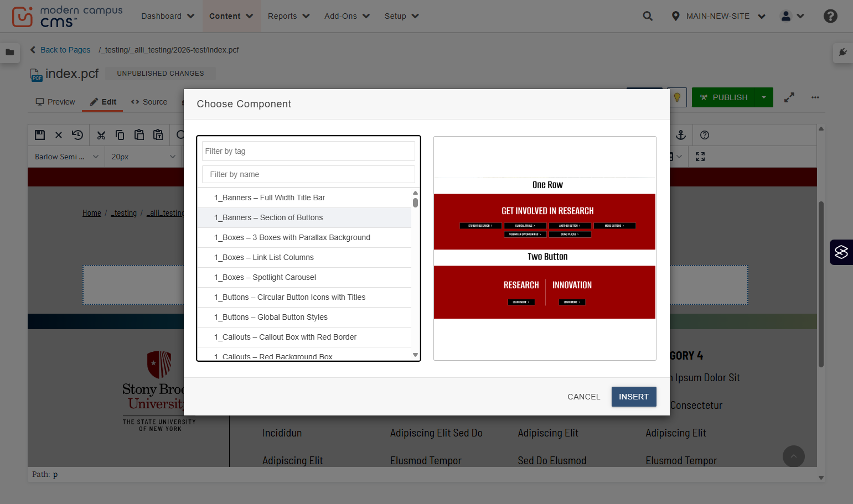
Task: Switch to the Preview tab
Action: click(55, 102)
